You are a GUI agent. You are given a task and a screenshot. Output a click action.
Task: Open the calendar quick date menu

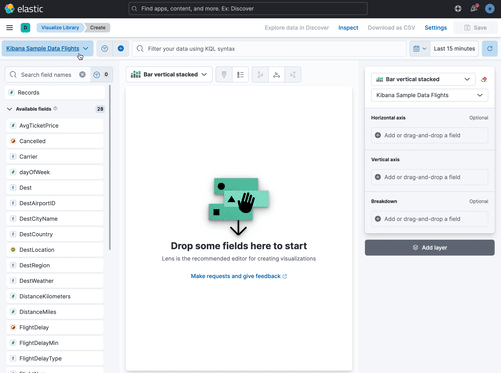[420, 49]
